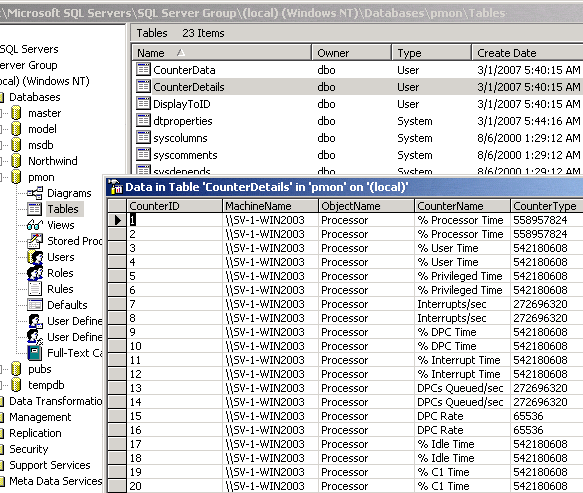Select the Security tree node
Viewport: 583px width, 493px height.
pos(29,449)
